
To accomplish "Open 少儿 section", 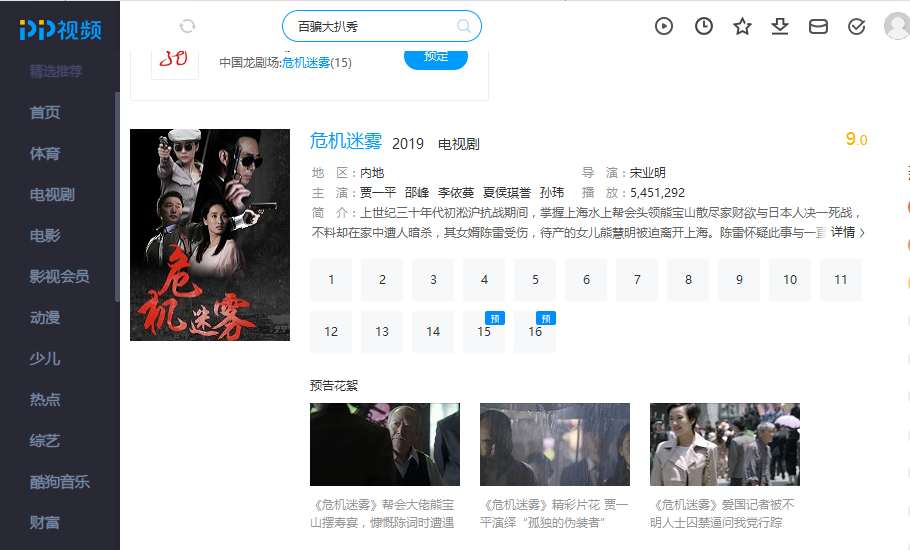I will (45, 359).
